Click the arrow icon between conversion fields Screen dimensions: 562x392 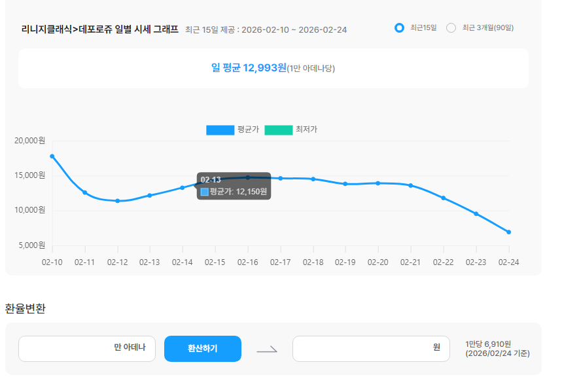[x=268, y=348]
